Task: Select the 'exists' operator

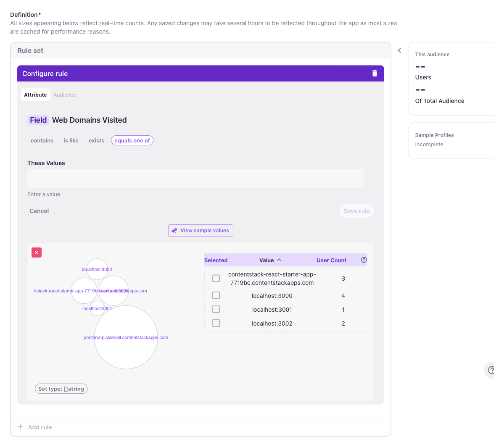Action: click(x=96, y=140)
